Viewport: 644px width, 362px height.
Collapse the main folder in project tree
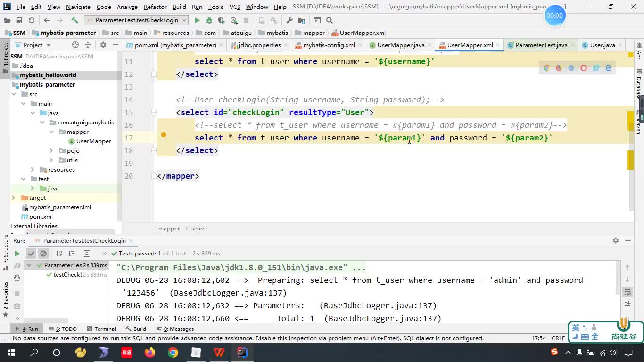[x=23, y=104]
